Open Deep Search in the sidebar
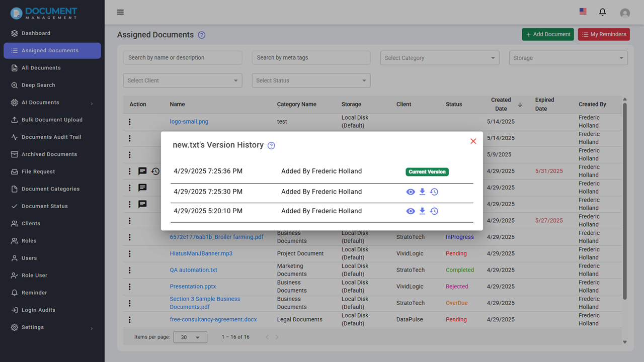644x362 pixels. pyautogui.click(x=38, y=85)
